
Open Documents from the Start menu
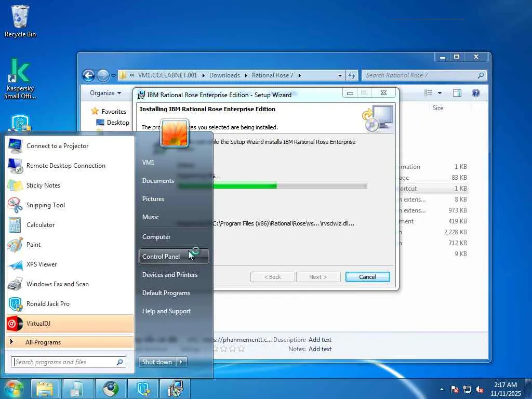click(158, 180)
